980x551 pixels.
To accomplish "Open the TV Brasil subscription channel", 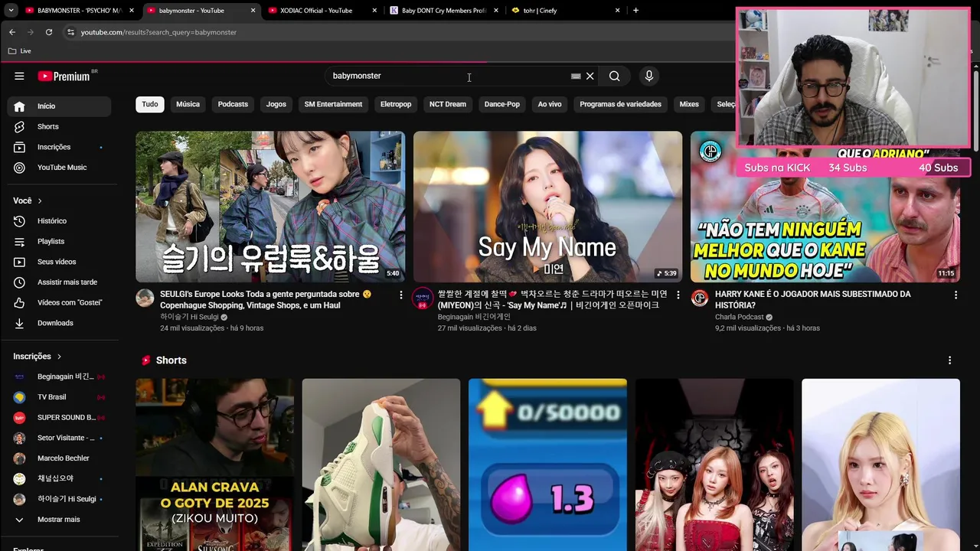I will pos(59,397).
